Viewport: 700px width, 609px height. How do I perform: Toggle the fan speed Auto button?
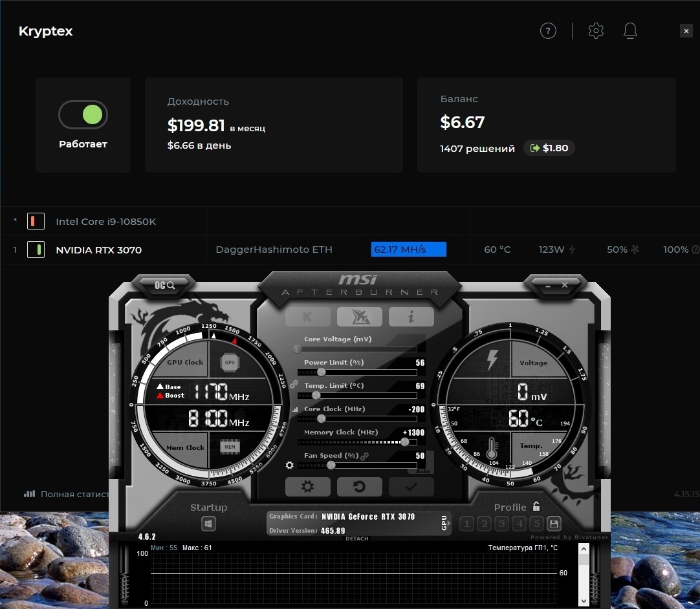click(422, 471)
